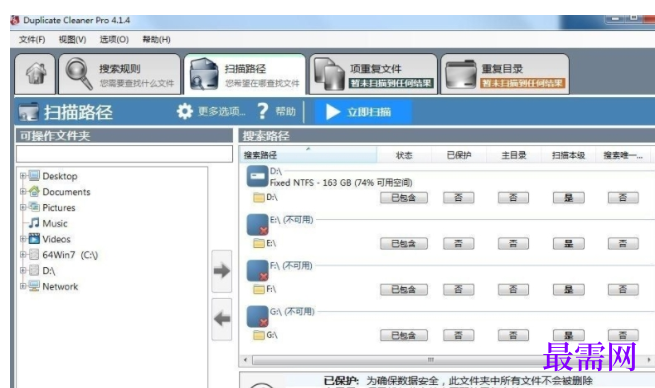Toggle D:\ row master directory button

513,198
